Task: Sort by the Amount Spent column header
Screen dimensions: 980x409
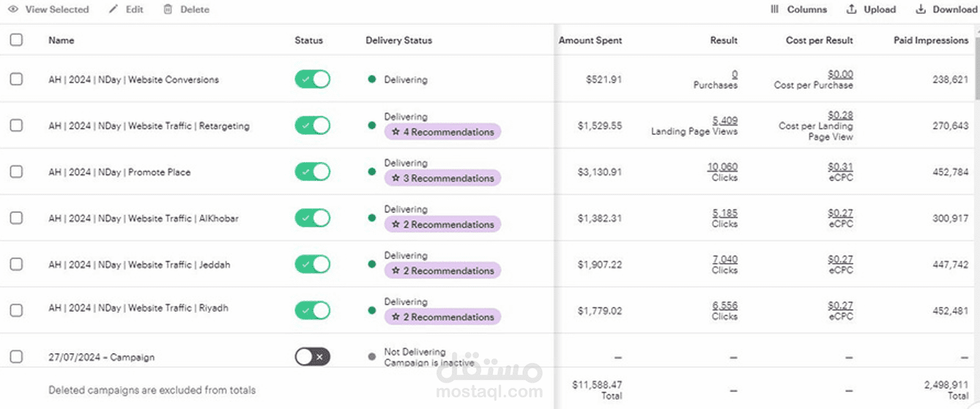Action: tap(590, 40)
